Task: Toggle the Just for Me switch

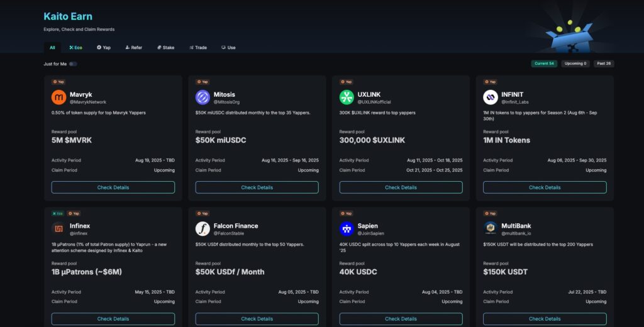Action: pos(73,64)
